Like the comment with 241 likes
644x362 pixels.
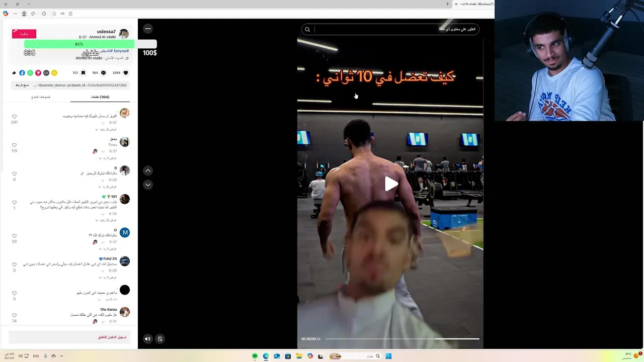pyautogui.click(x=14, y=117)
